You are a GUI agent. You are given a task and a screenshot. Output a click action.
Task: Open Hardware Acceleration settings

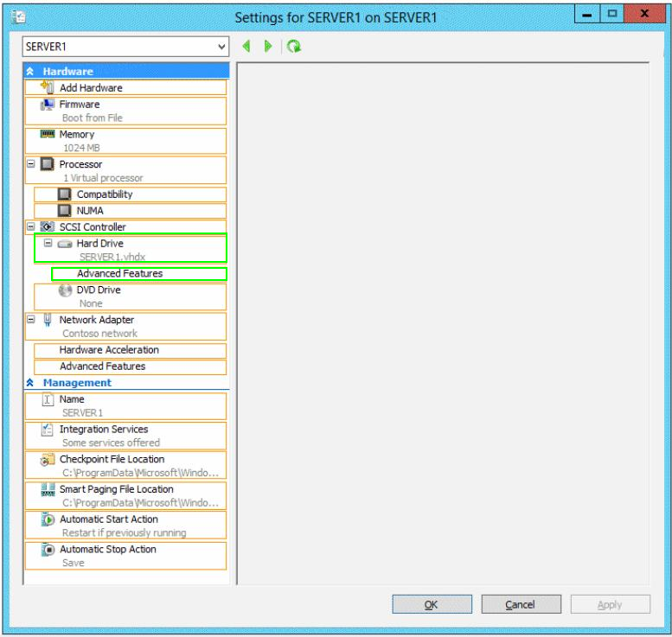coord(130,350)
